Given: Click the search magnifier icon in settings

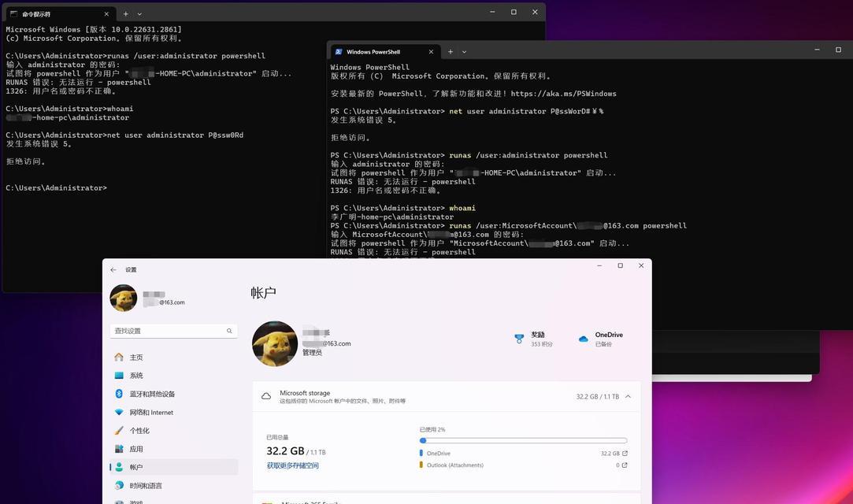Looking at the screenshot, I should click(229, 331).
